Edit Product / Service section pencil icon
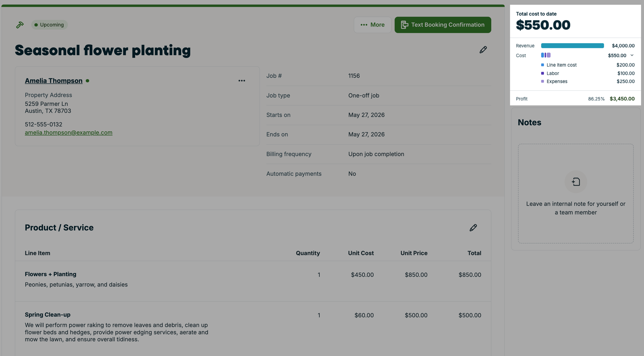644x356 pixels. pyautogui.click(x=473, y=228)
